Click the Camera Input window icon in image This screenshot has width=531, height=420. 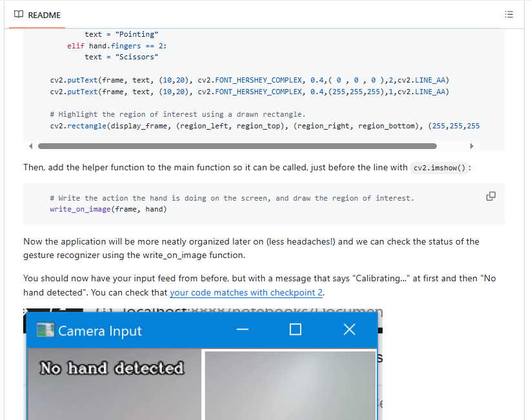(x=45, y=330)
